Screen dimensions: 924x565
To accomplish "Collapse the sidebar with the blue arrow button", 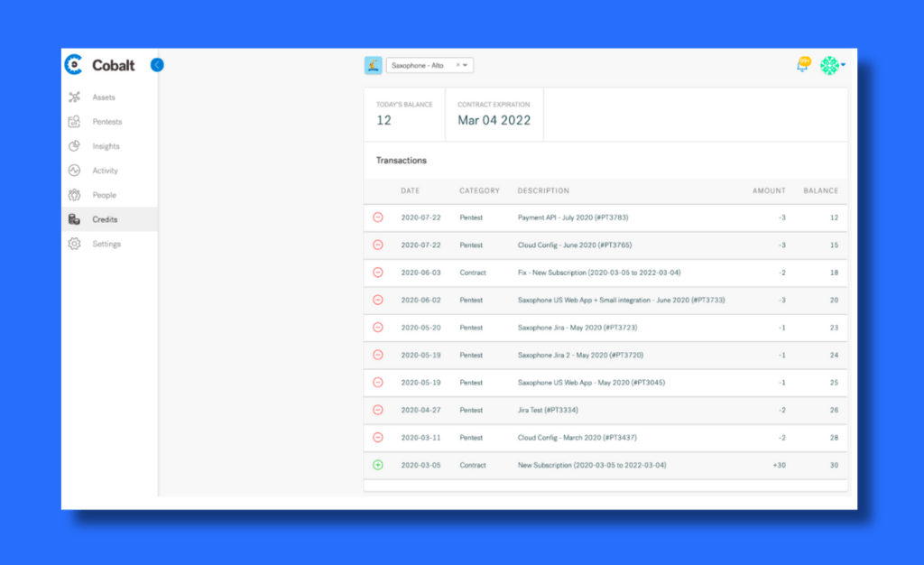I will [x=157, y=65].
